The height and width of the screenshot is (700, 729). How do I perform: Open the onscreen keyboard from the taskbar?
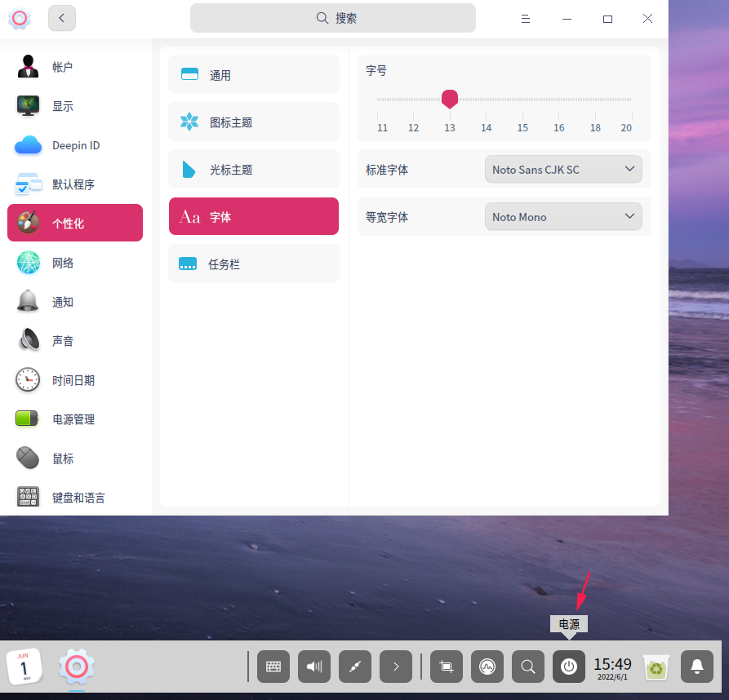(x=273, y=667)
